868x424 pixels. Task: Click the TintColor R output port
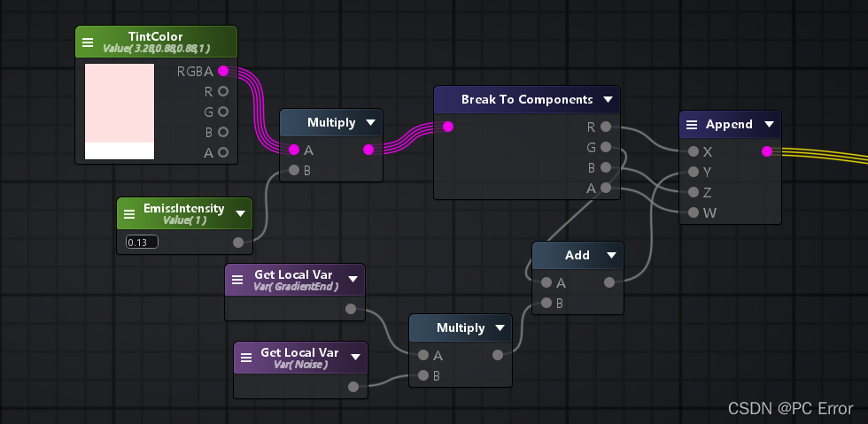[x=223, y=91]
